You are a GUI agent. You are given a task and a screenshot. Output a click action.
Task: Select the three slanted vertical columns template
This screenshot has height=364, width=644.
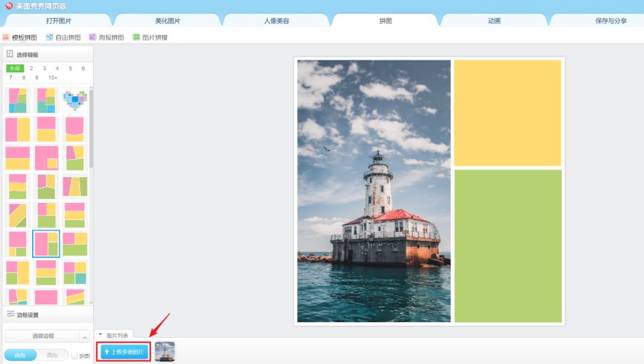click(x=75, y=187)
